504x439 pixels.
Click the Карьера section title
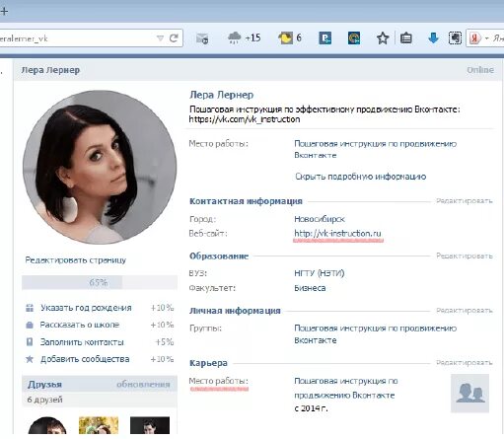pyautogui.click(x=208, y=363)
